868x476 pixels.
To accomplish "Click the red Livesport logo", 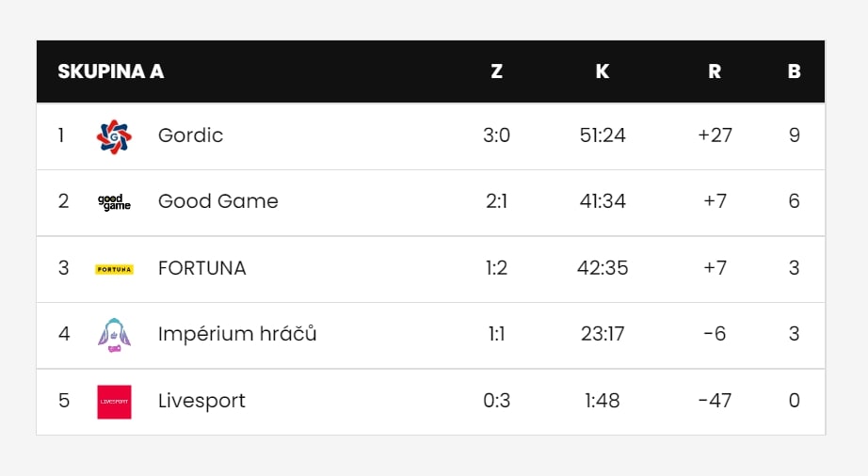I will [114, 402].
